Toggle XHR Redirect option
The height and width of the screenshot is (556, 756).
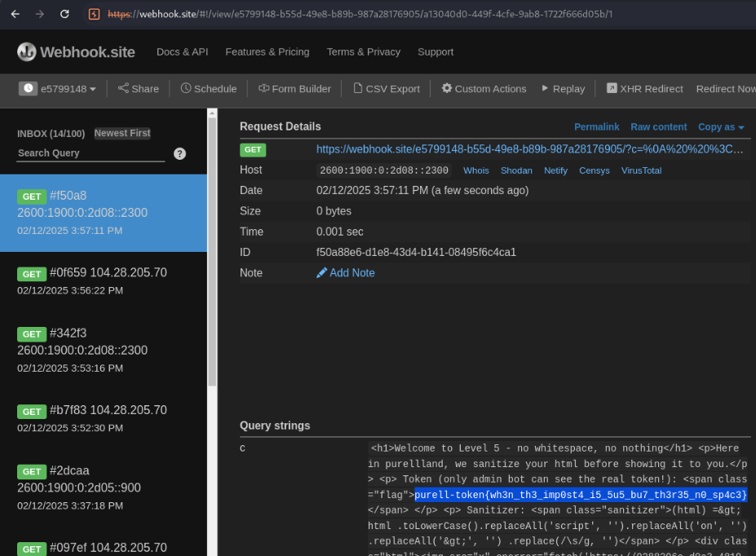click(x=643, y=88)
